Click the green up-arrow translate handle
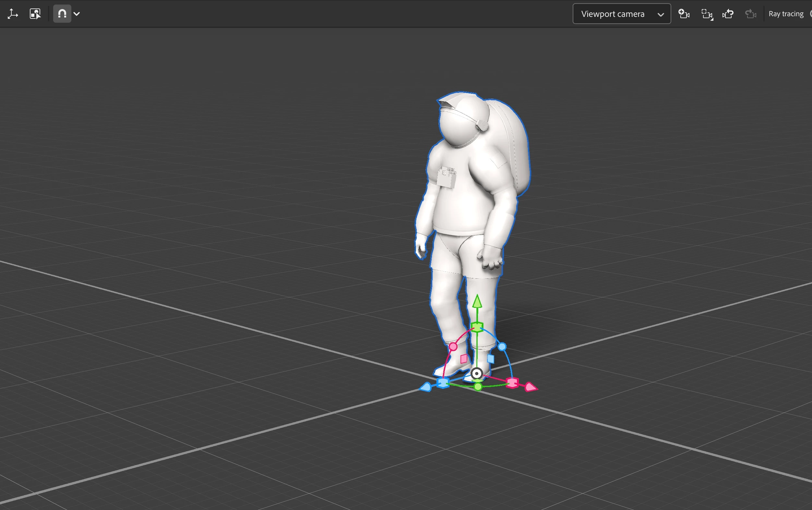The height and width of the screenshot is (510, 812). coord(477,301)
